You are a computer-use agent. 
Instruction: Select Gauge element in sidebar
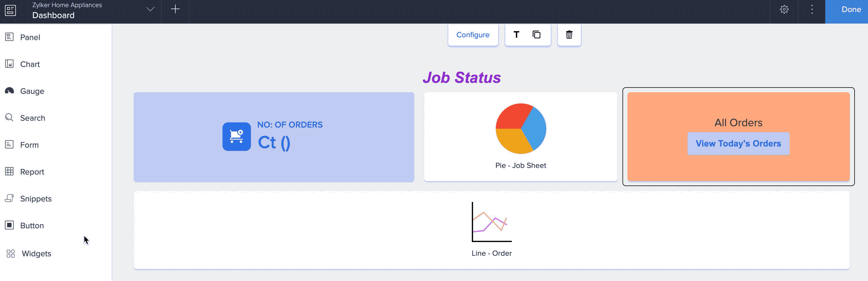pyautogui.click(x=32, y=91)
